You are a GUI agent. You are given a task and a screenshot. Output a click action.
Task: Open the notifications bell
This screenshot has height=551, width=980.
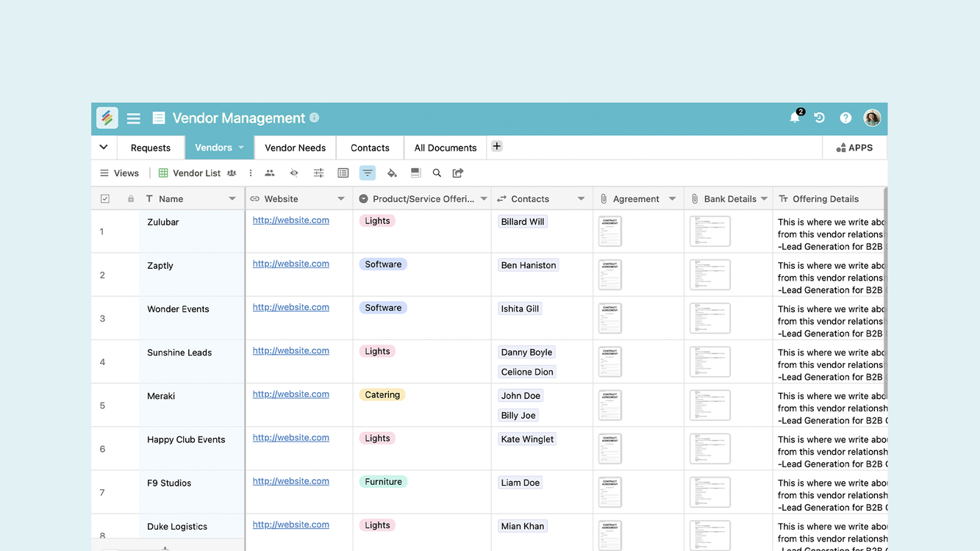tap(795, 118)
